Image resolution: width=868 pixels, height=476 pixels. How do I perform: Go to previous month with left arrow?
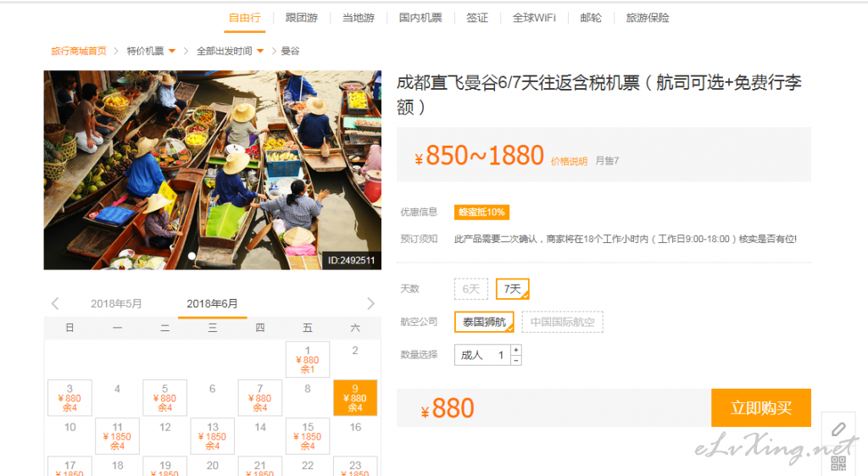point(55,303)
